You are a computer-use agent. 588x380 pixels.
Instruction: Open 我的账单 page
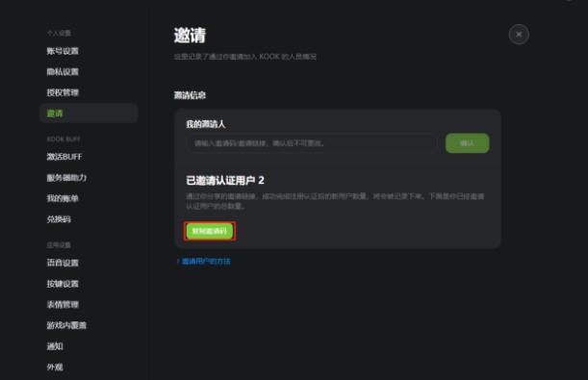(63, 198)
